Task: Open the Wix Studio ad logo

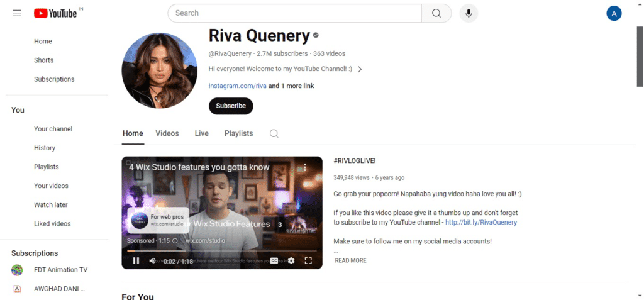Action: pyautogui.click(x=139, y=221)
